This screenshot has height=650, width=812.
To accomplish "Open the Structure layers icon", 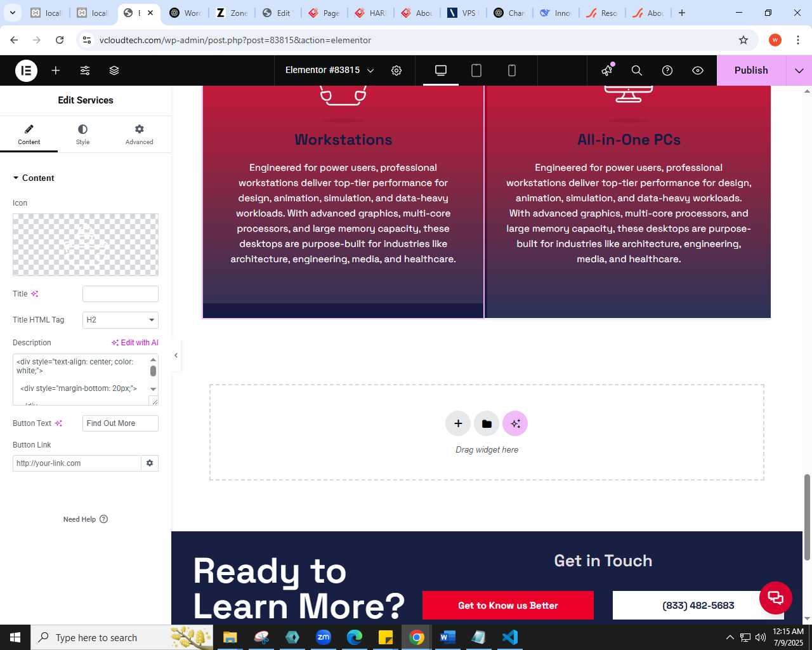I will point(114,70).
